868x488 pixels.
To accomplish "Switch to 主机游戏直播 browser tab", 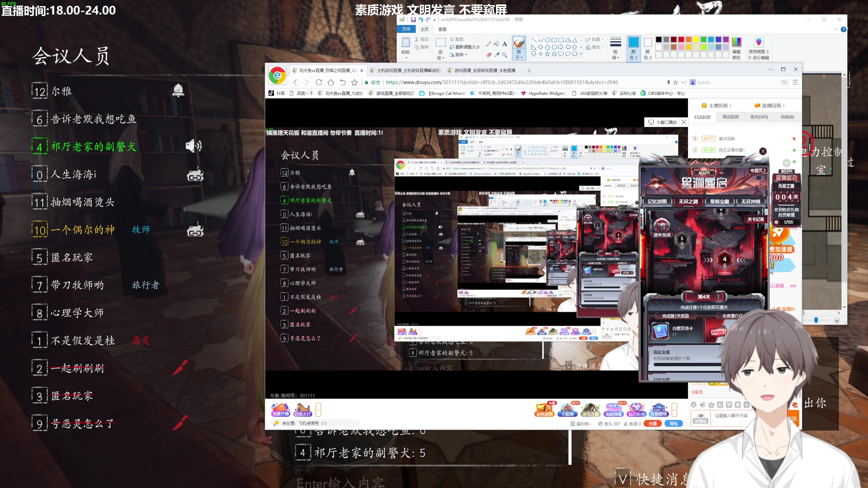I will [x=406, y=70].
